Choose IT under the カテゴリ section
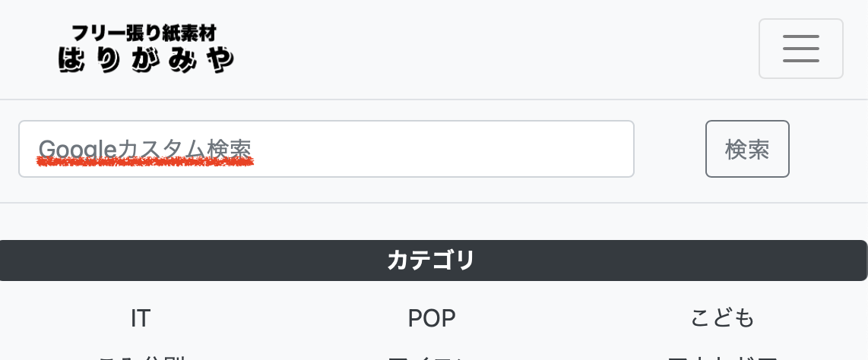The image size is (868, 360). tap(141, 318)
